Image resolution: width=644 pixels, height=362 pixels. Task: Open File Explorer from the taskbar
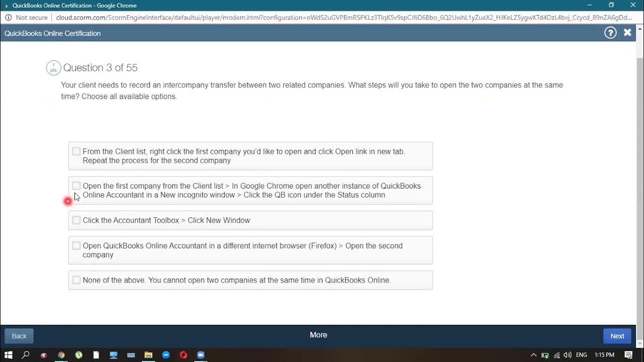click(148, 355)
